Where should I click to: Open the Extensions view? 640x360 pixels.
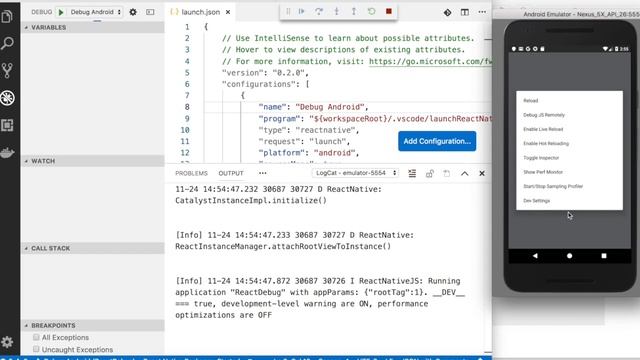pyautogui.click(x=7, y=125)
